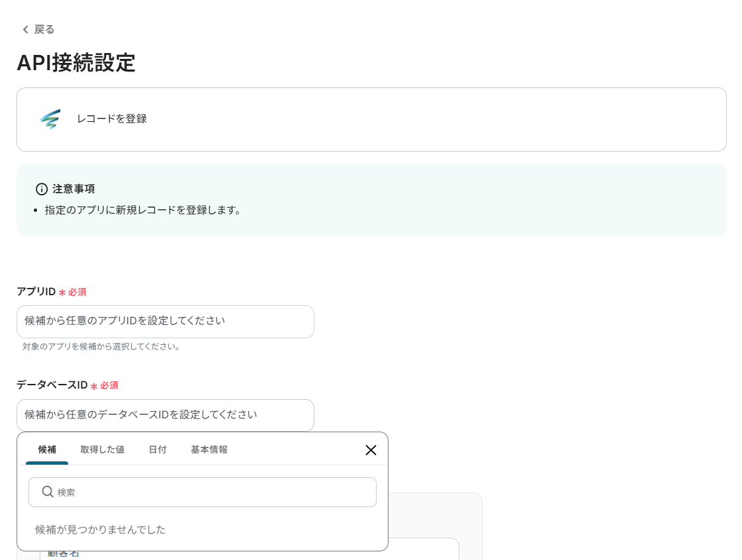Click the 候補が見つかりませんでした message
Viewport: 742px width, 560px height.
(100, 530)
